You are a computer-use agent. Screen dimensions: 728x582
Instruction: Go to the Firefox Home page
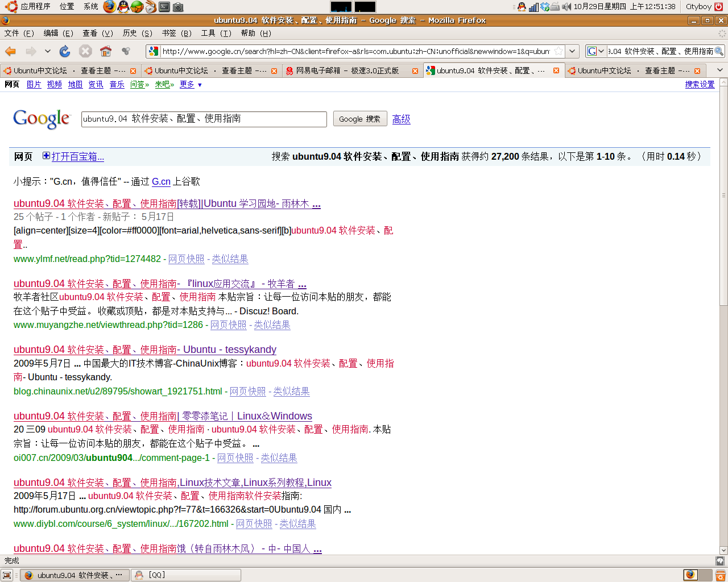[106, 51]
